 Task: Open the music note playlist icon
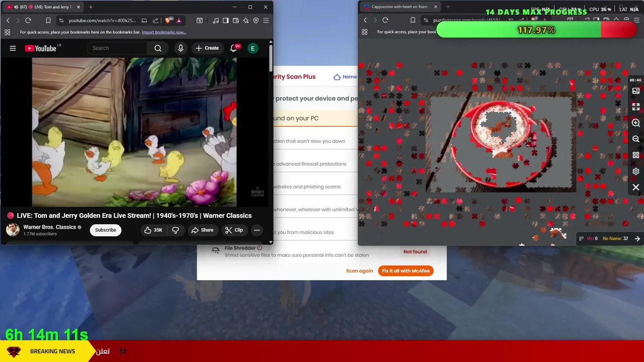tap(216, 21)
